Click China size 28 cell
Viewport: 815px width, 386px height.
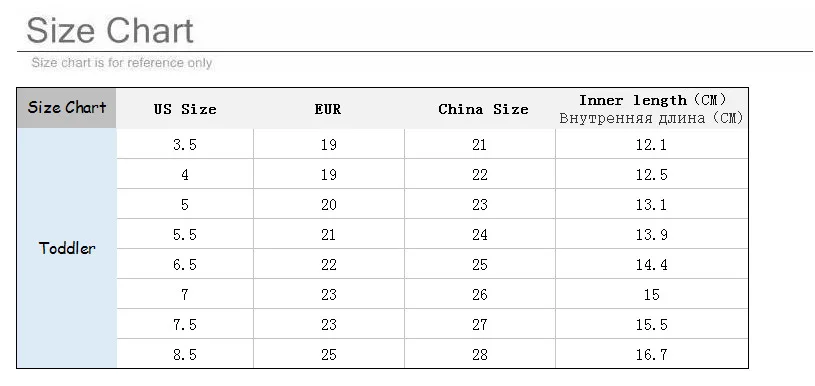click(x=480, y=354)
